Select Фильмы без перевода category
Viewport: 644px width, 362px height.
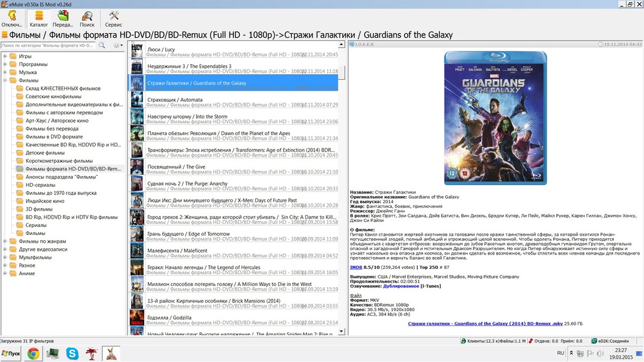pos(52,129)
